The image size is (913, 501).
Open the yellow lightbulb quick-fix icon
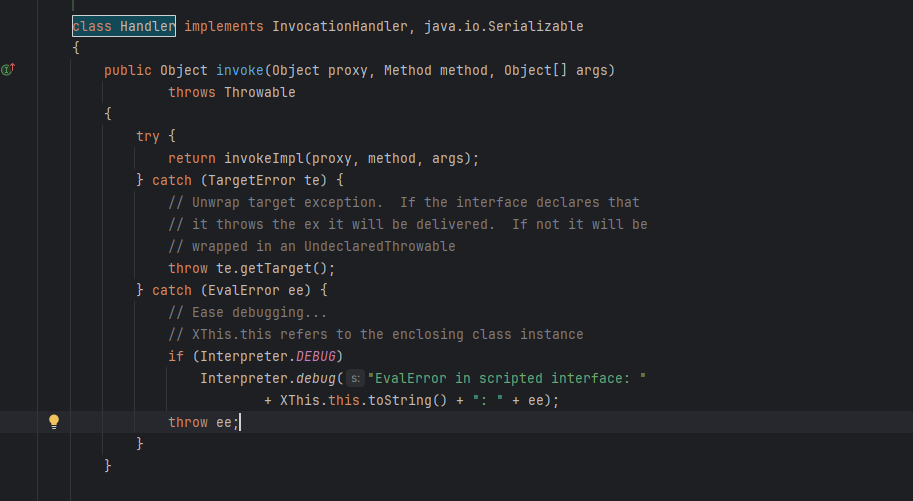point(55,422)
